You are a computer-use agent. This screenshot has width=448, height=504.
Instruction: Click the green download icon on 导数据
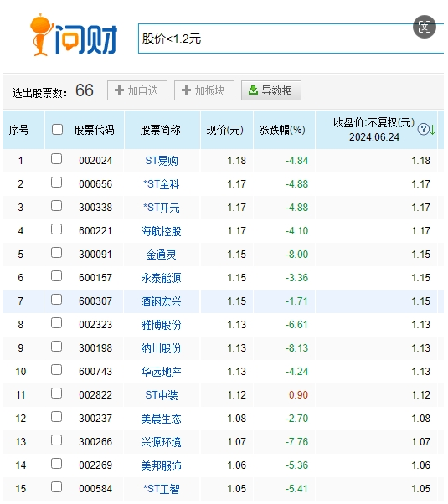(253, 90)
